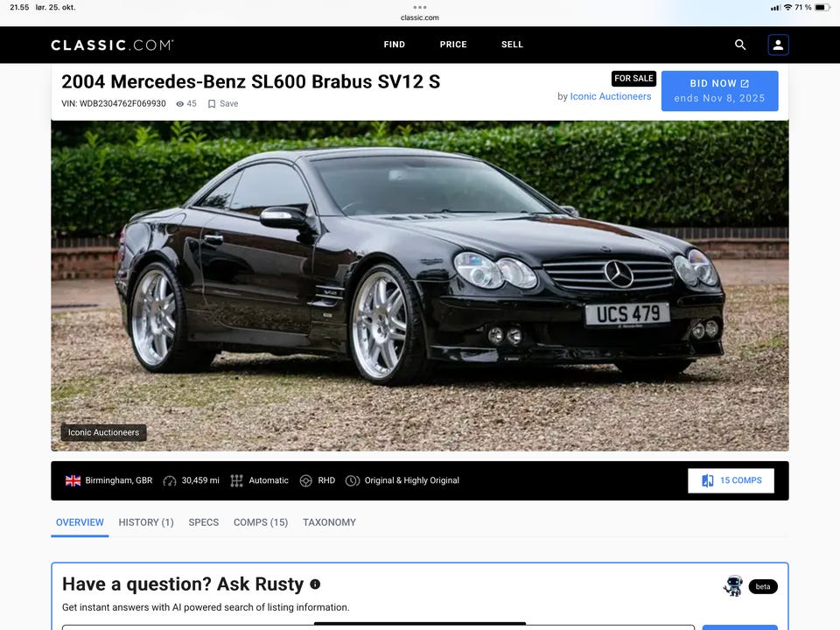
Task: Click the RHD text
Action: coord(326,480)
